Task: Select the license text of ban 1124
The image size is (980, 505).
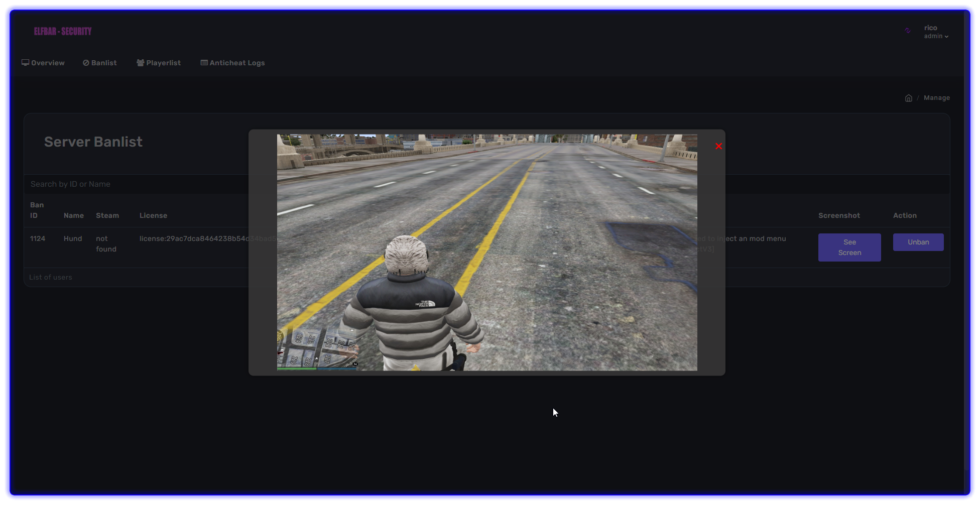Action: click(193, 238)
